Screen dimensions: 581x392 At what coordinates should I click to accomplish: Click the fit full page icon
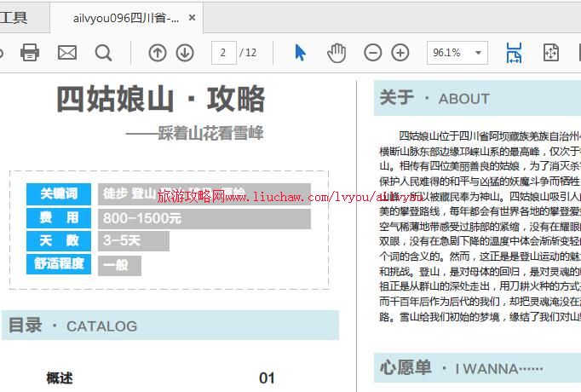(551, 53)
